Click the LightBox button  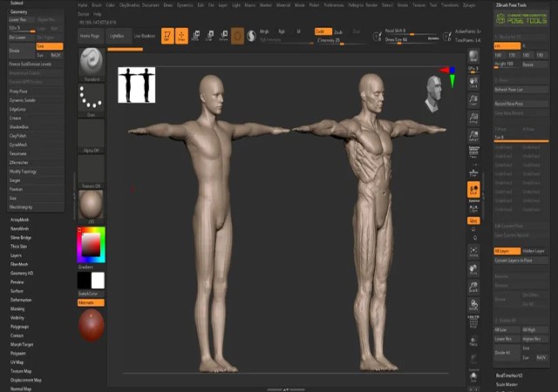pyautogui.click(x=116, y=36)
